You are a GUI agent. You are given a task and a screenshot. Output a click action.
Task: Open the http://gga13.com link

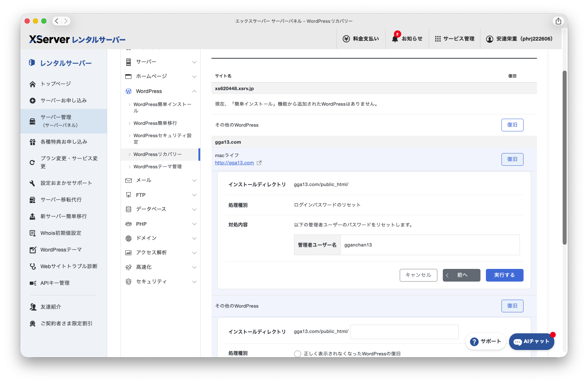click(x=234, y=163)
